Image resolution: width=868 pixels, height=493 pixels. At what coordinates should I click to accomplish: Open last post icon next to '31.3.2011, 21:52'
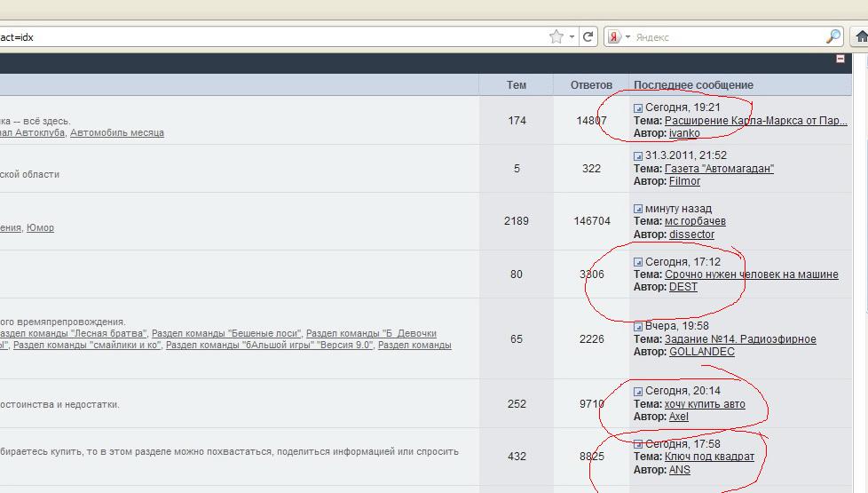637,156
